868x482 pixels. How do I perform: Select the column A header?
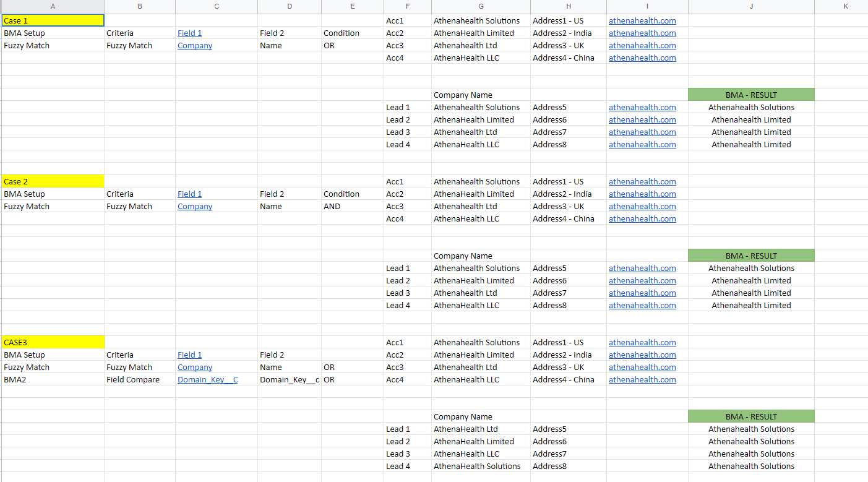[x=53, y=6]
